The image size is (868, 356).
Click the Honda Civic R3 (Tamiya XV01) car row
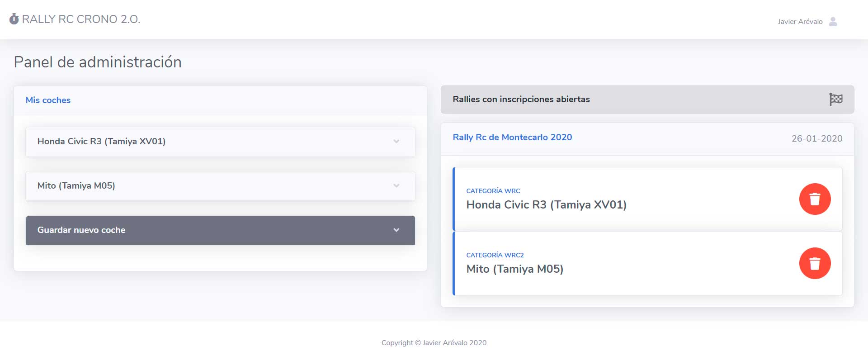tap(220, 142)
